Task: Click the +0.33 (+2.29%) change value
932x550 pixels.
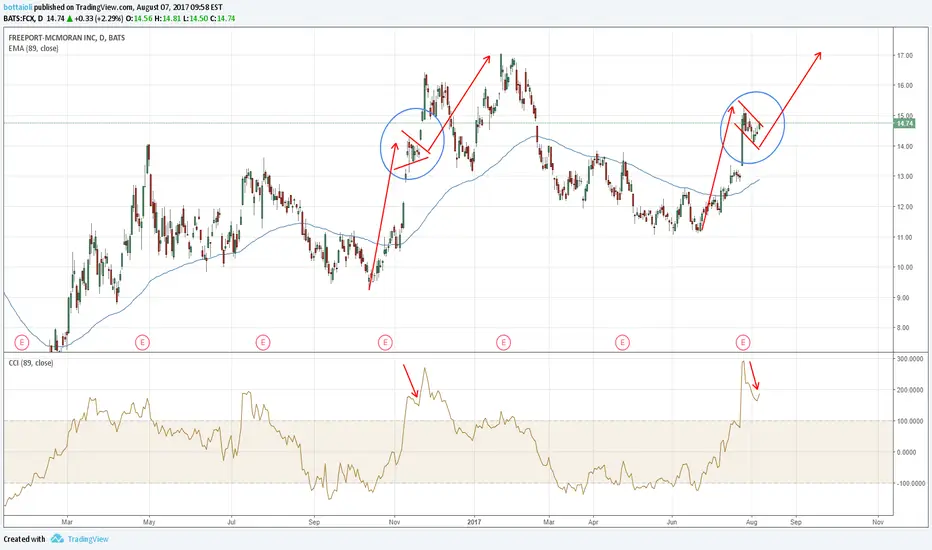Action: [x=97, y=18]
